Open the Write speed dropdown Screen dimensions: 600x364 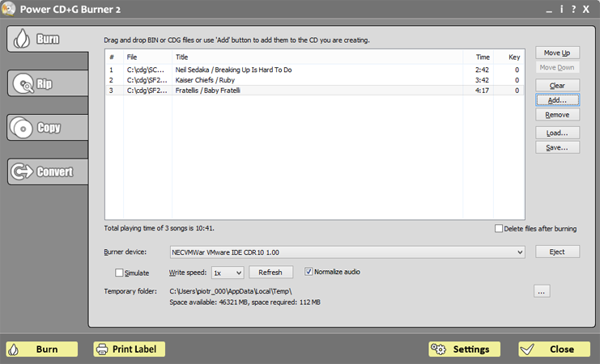click(x=228, y=273)
